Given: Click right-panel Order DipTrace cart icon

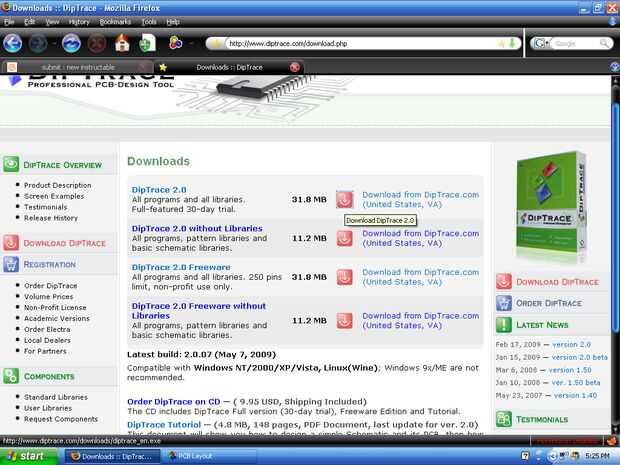Looking at the screenshot, I should click(504, 303).
